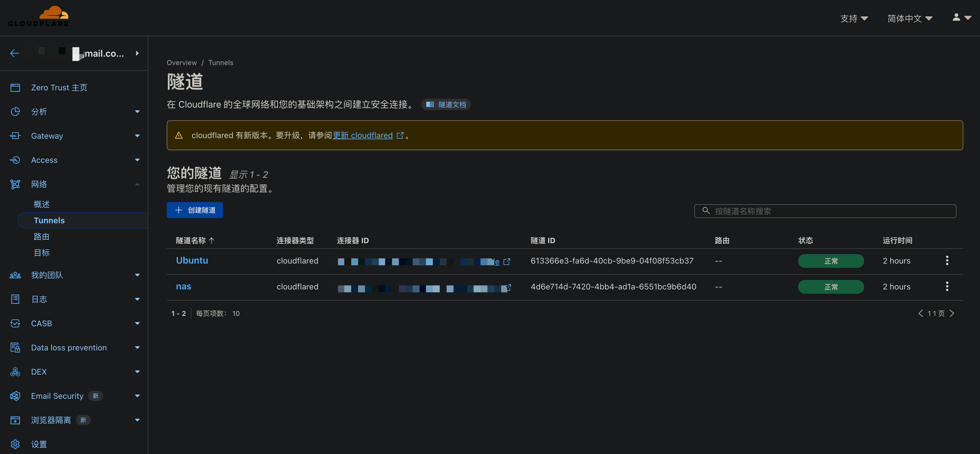Click the 正常 status badge for nas
Screen dimensions: 980x454
click(831, 287)
